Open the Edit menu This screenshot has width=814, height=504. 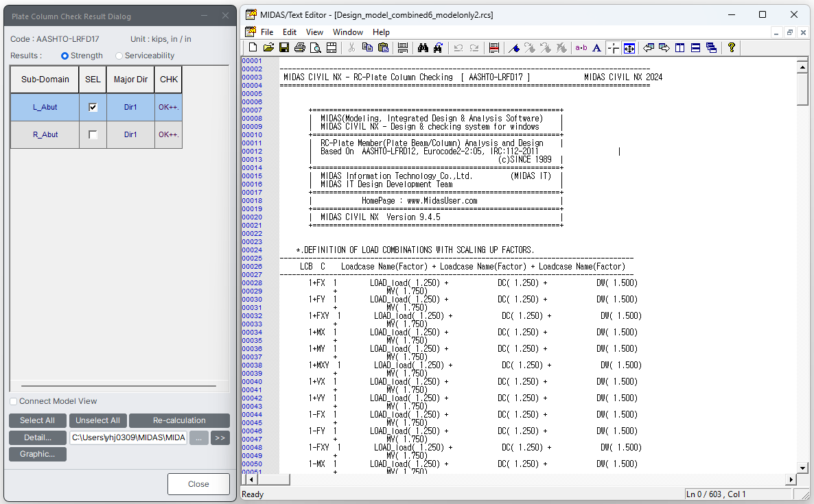point(290,32)
